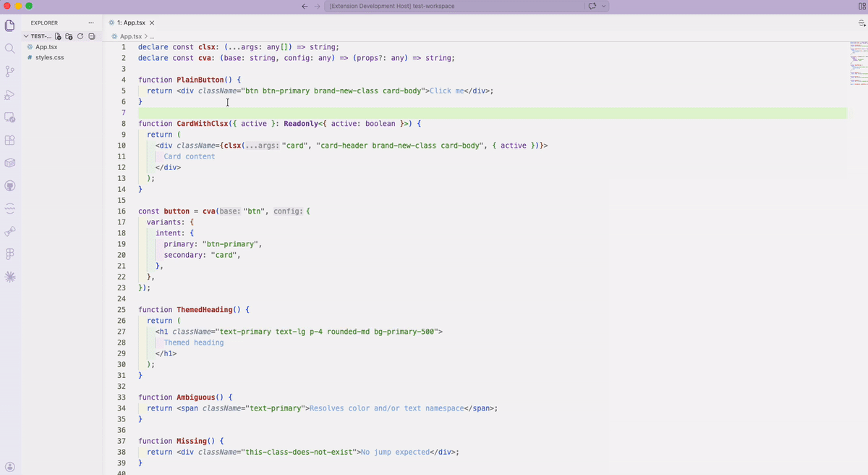868x475 pixels.
Task: Click the "card-header brand-new-class card-body" string
Action: pos(400,146)
